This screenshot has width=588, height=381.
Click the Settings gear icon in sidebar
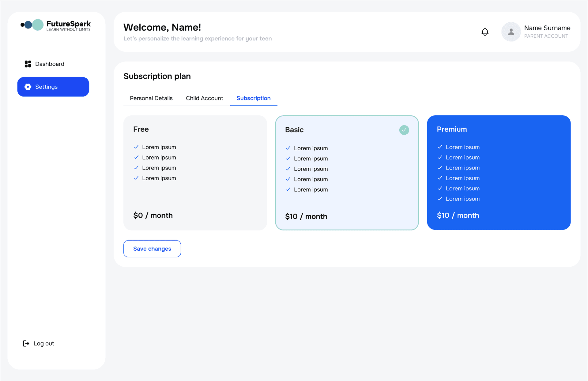[28, 87]
